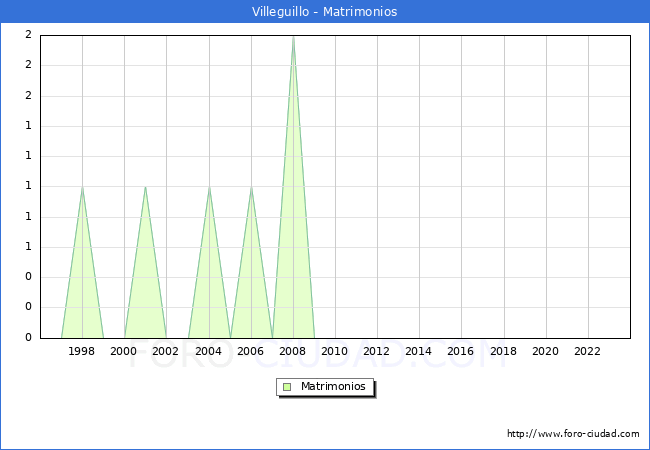Click the 2000 x-axis label
This screenshot has width=650, height=450.
click(x=124, y=351)
